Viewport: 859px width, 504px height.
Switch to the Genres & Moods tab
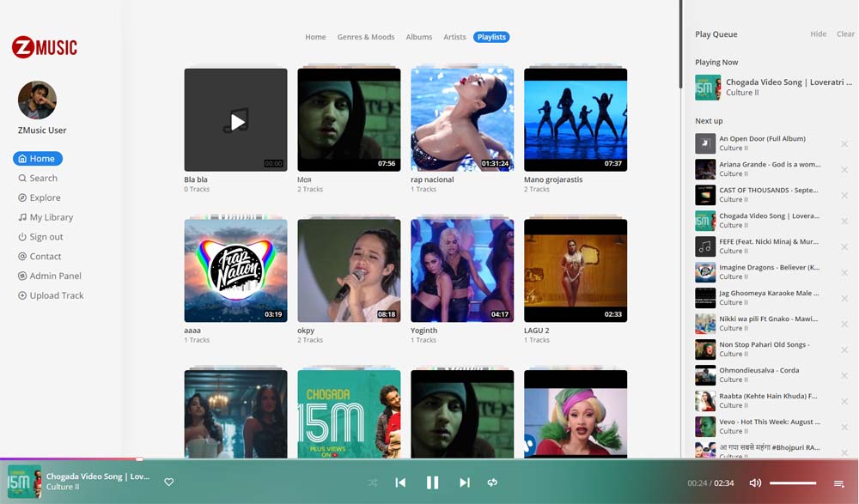(366, 37)
